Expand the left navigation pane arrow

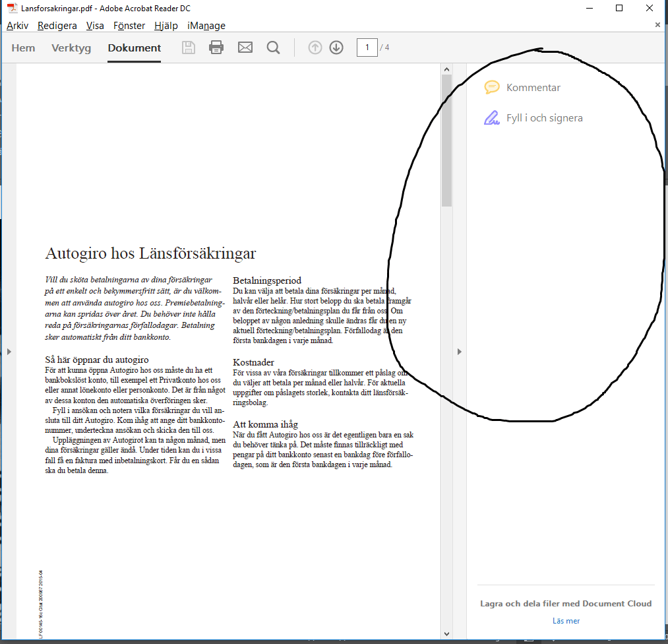[9, 352]
